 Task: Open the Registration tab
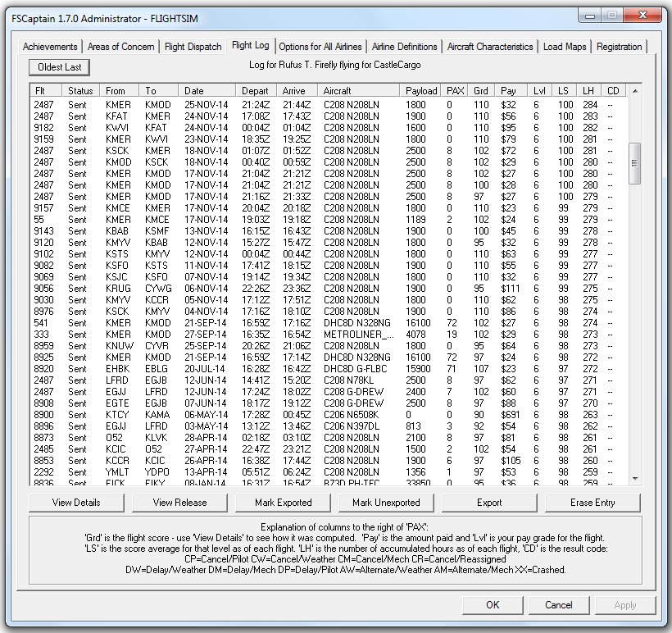pos(620,46)
